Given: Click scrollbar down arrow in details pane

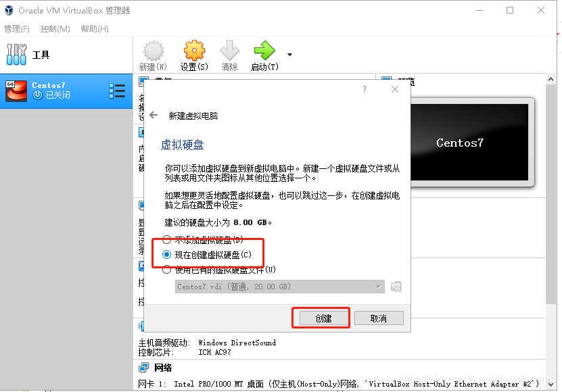Looking at the screenshot, I should [x=551, y=384].
